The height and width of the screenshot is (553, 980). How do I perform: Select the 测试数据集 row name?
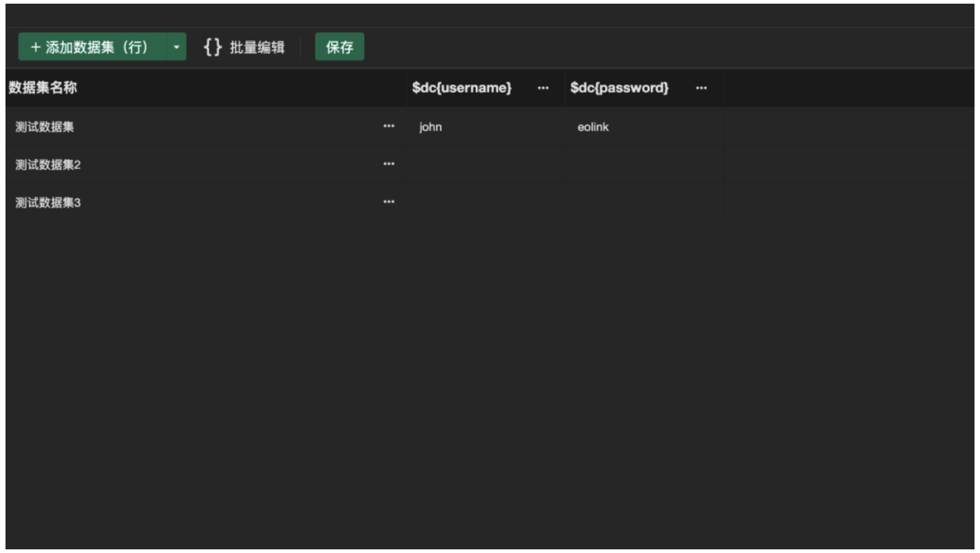pyautogui.click(x=45, y=127)
